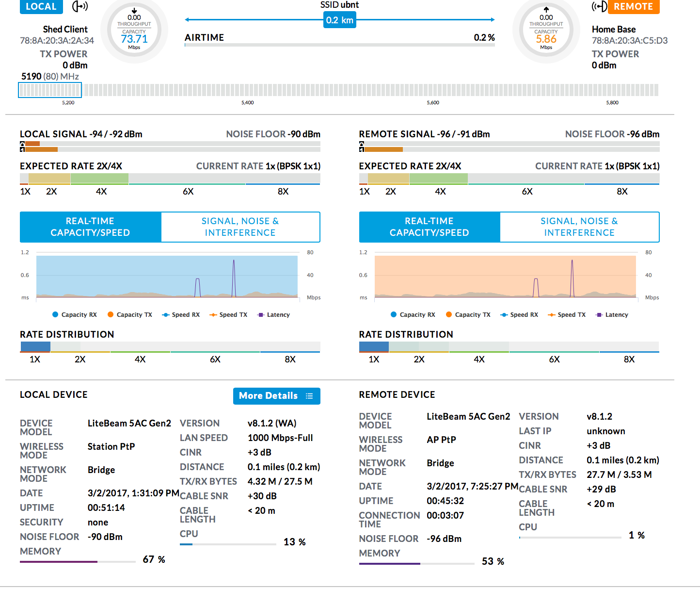Image resolution: width=700 pixels, height=589 pixels.
Task: Click the 5190 (80) MHz frequency label
Action: (x=50, y=77)
